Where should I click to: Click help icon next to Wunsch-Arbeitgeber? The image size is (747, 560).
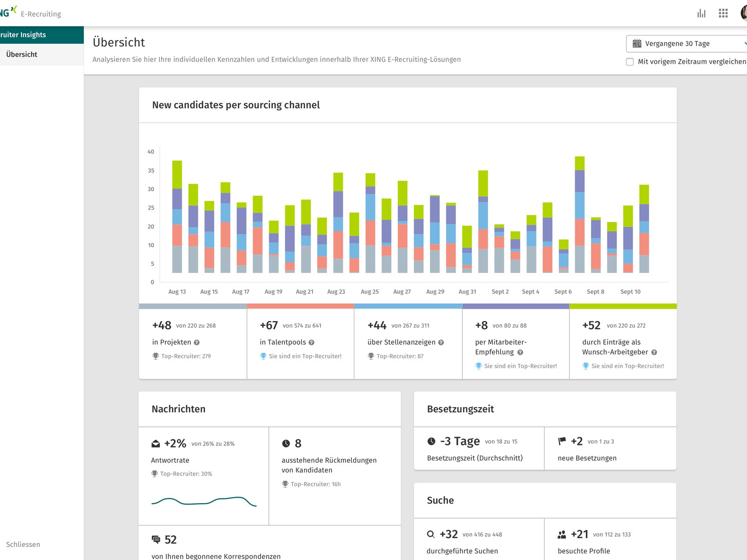[x=654, y=353]
